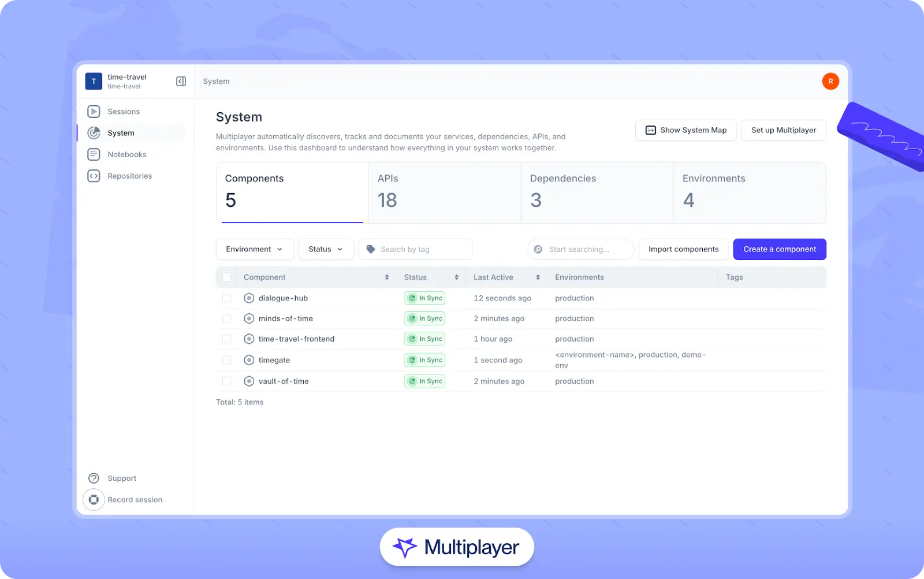Select the vault-of-time row checkbox
The height and width of the screenshot is (579, 924).
coord(226,381)
